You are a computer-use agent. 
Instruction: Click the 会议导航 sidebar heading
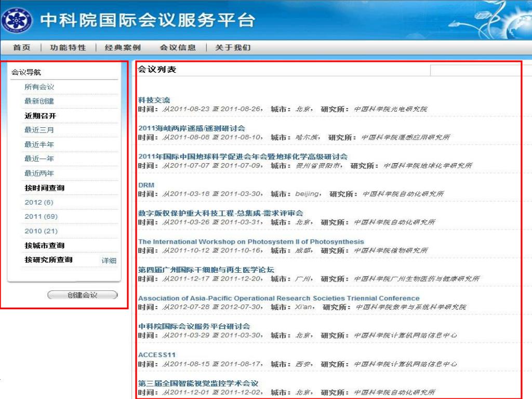pyautogui.click(x=26, y=72)
